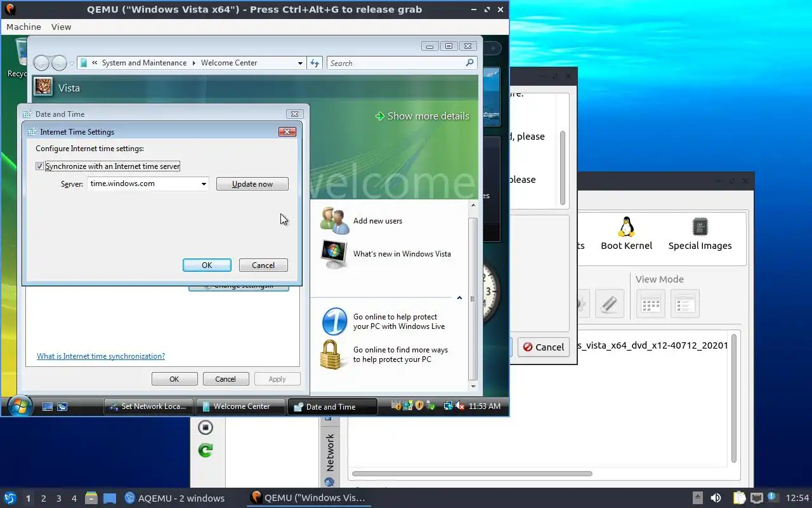Viewport: 812px width, 508px height.
Task: Select the Special Images chip icon in AQEMU
Action: [700, 227]
